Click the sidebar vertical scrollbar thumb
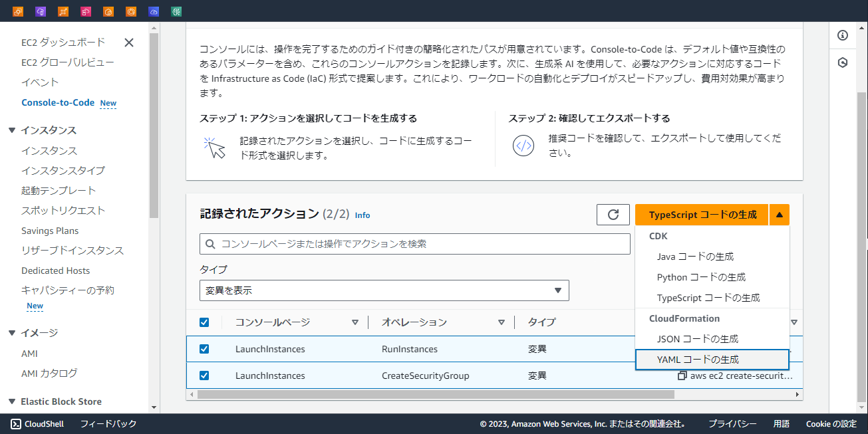The width and height of the screenshot is (868, 434). (x=154, y=126)
